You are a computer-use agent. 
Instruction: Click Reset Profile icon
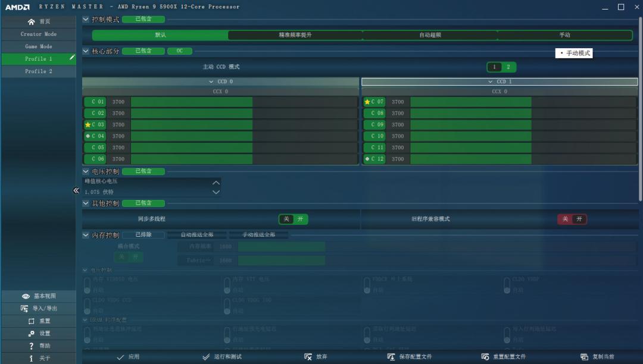[x=485, y=357]
